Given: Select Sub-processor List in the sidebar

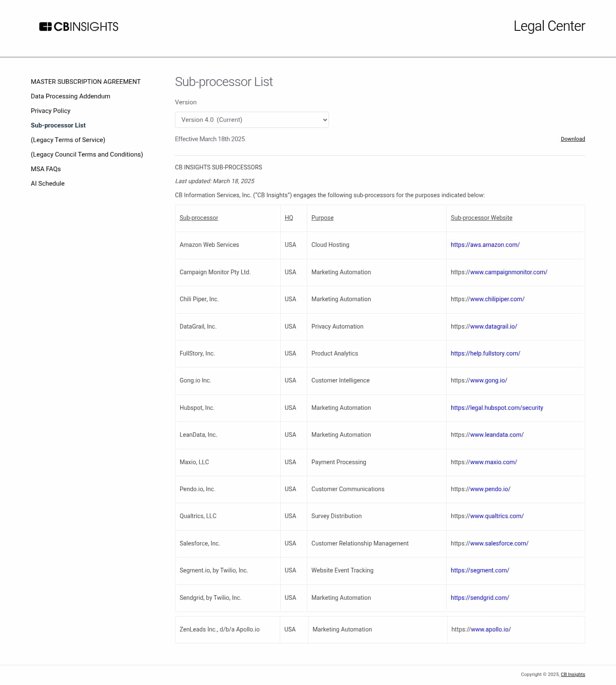Looking at the screenshot, I should coord(58,125).
